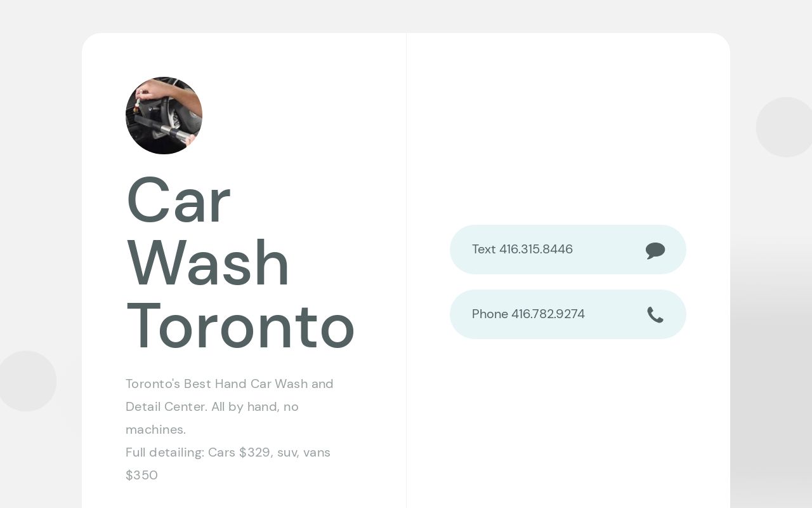Click the speech bubble icon on the Text button
Viewport: 812px width, 508px height.
click(655, 250)
